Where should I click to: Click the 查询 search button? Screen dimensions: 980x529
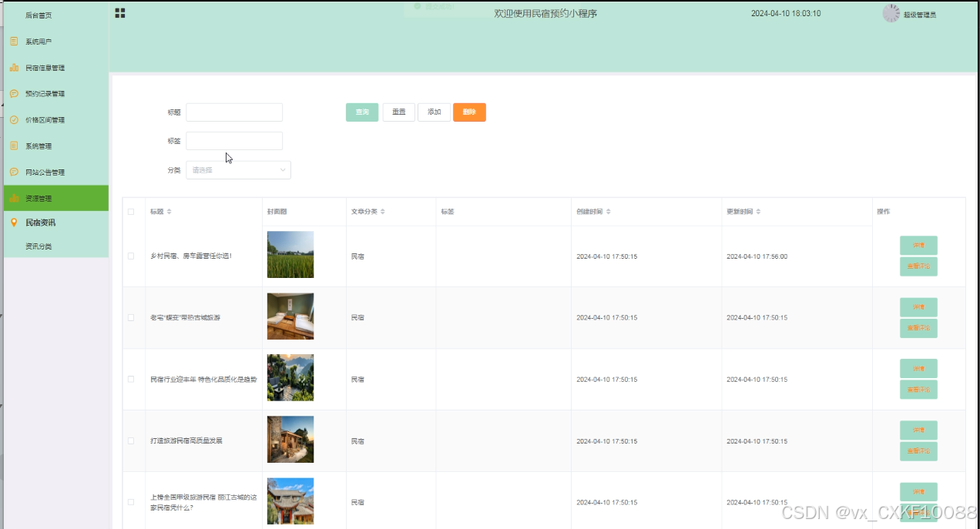tap(362, 112)
